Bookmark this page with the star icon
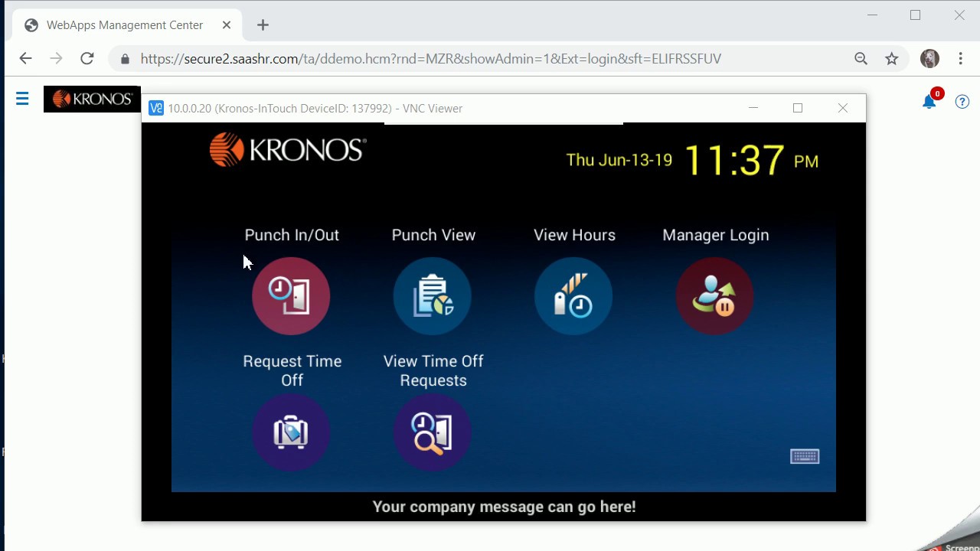 pos(892,58)
